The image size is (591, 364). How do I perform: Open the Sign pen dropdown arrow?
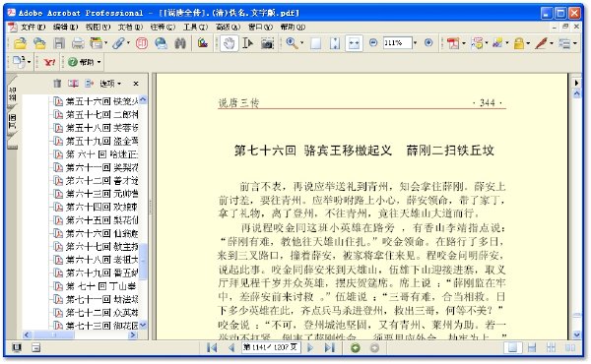pyautogui.click(x=552, y=43)
